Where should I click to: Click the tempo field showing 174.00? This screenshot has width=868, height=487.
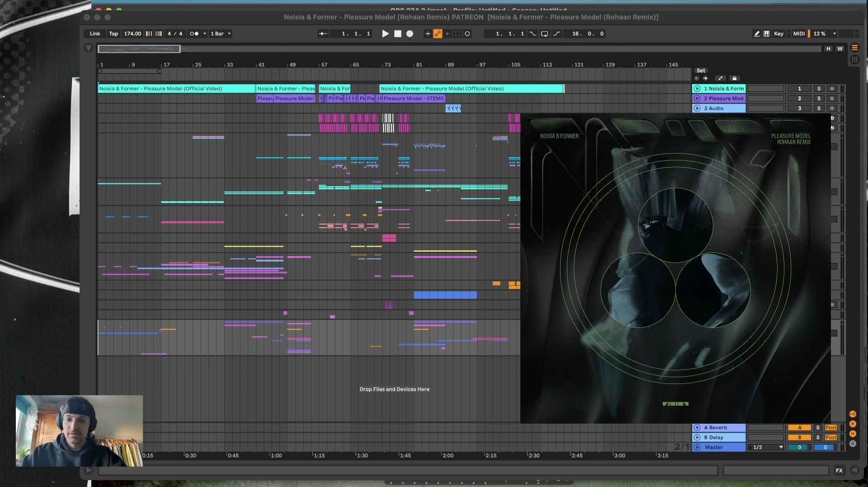pos(132,33)
